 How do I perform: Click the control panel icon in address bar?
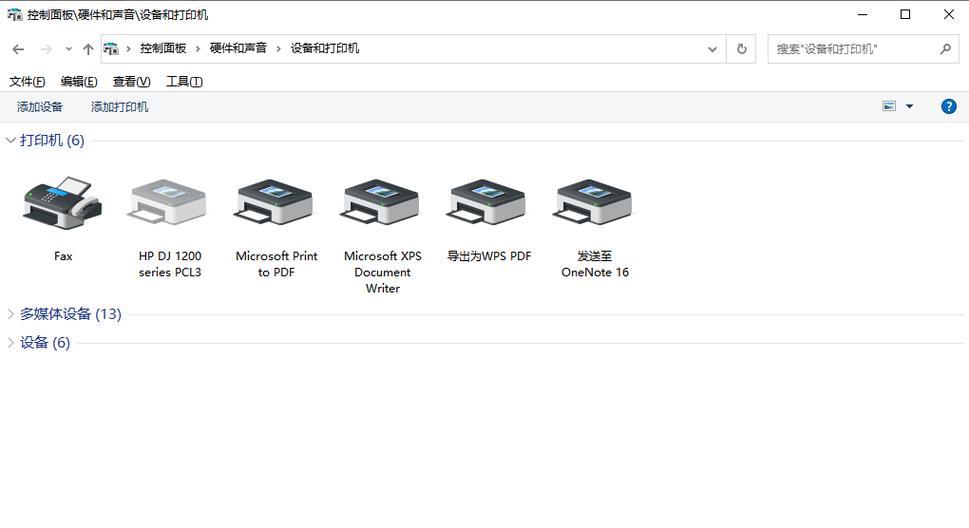(x=111, y=49)
